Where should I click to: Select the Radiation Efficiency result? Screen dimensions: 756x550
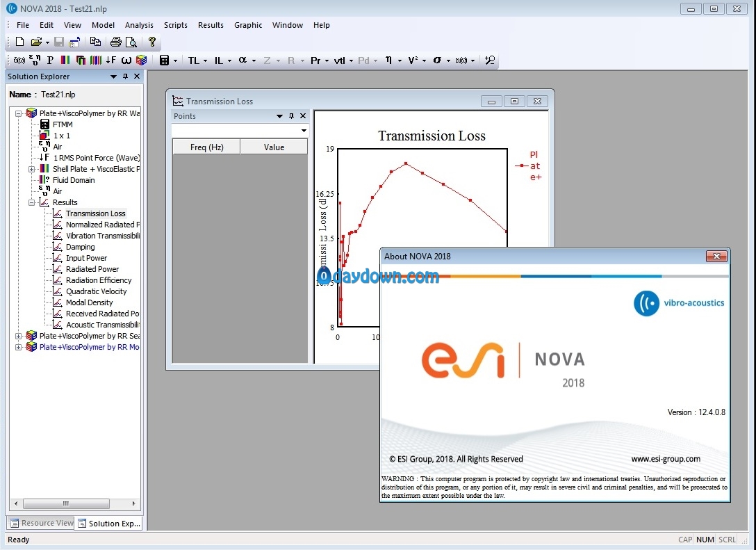(x=99, y=280)
